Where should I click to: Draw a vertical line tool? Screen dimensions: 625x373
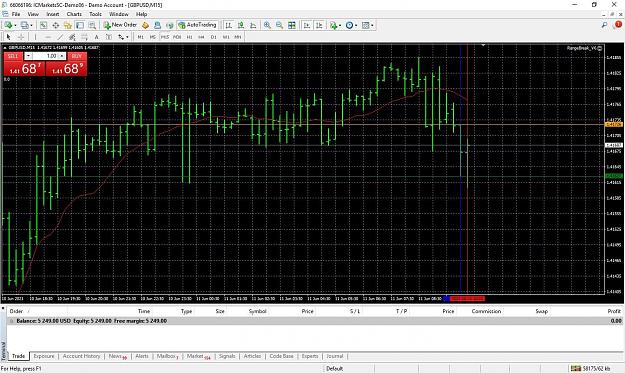pyautogui.click(x=35, y=37)
